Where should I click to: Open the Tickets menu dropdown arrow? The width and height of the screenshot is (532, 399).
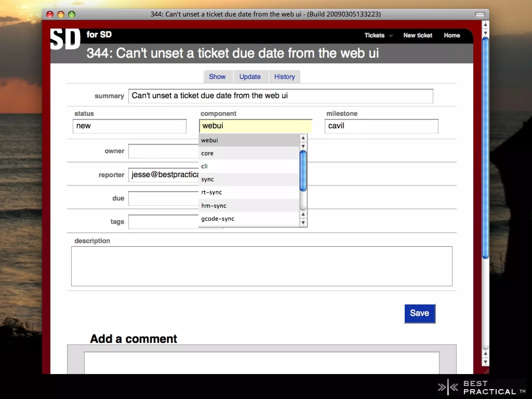click(x=391, y=36)
